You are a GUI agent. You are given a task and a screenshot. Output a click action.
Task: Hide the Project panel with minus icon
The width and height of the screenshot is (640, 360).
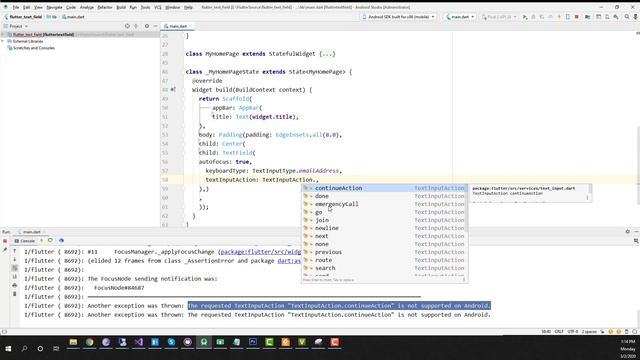[x=156, y=26]
